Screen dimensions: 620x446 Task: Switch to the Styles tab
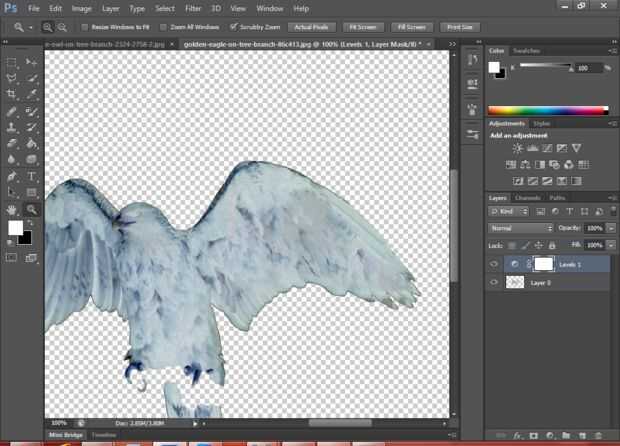pos(541,124)
